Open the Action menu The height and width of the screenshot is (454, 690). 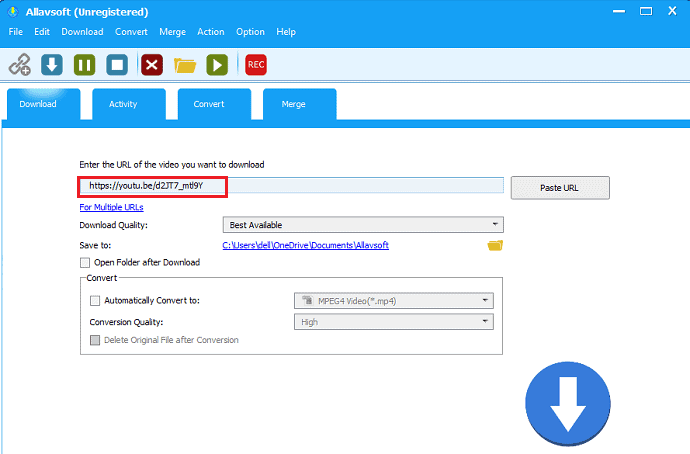(211, 32)
